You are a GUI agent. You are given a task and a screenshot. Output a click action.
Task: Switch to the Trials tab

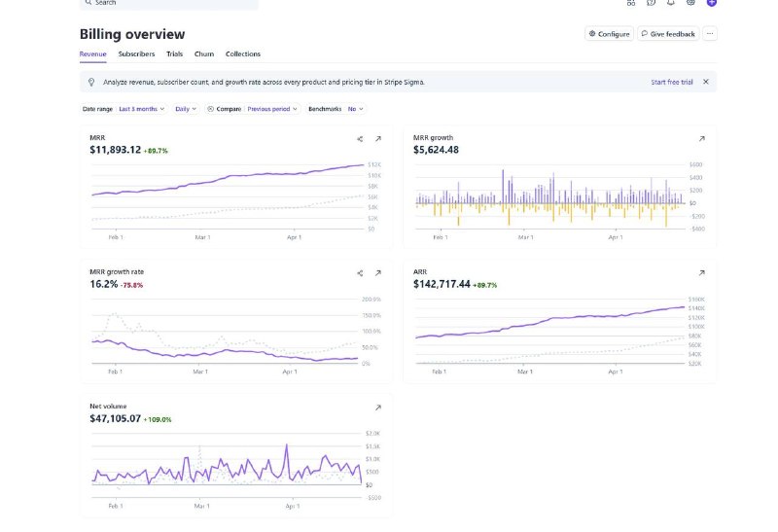175,54
